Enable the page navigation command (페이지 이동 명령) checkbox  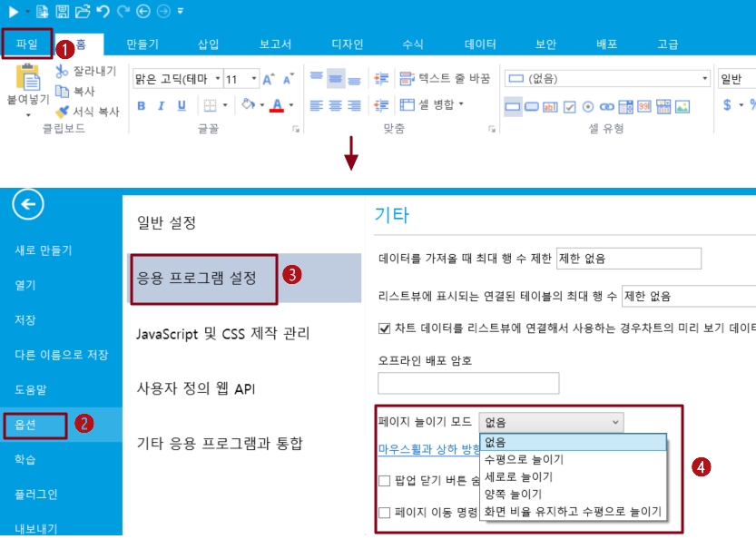(x=385, y=513)
